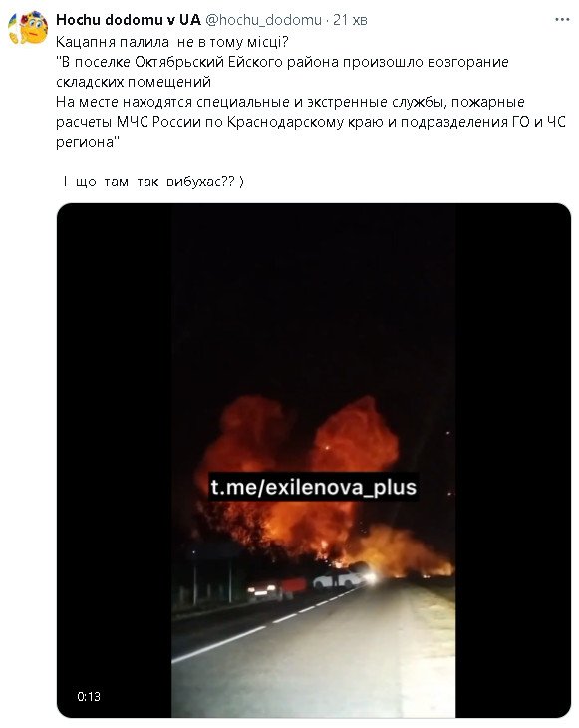Click the tweet line starting with Кацапня палила
The width and height of the screenshot is (579, 728).
[172, 42]
